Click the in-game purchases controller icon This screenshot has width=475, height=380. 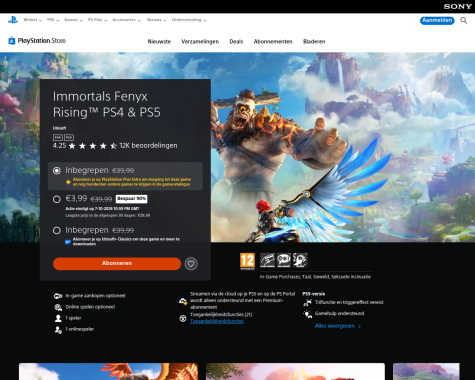coord(58,296)
